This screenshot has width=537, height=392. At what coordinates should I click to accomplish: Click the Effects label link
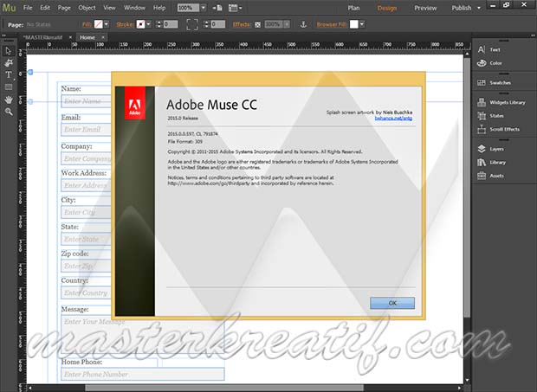(x=242, y=24)
